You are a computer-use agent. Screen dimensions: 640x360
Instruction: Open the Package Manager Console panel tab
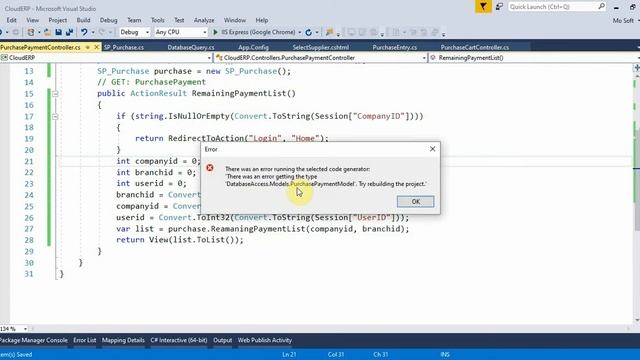tap(34, 340)
